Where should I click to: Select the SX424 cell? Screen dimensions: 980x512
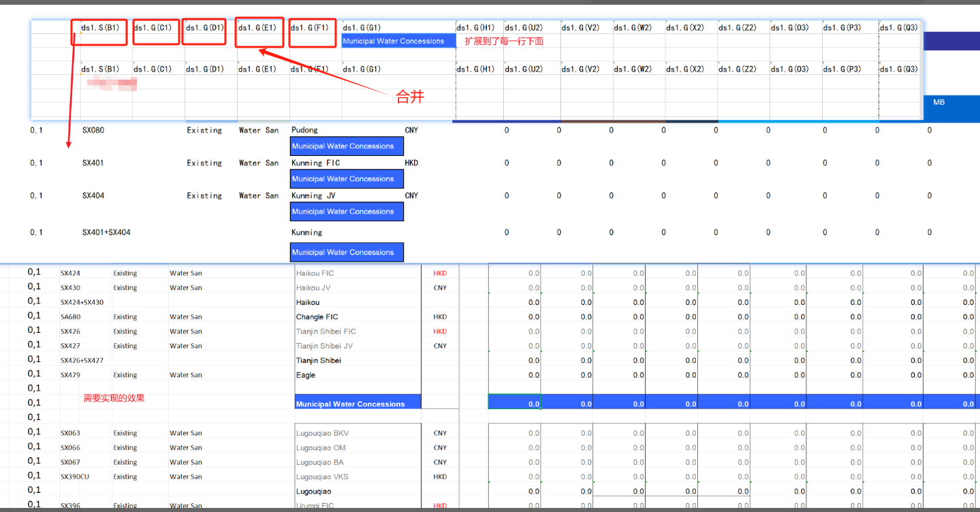pyautogui.click(x=70, y=273)
